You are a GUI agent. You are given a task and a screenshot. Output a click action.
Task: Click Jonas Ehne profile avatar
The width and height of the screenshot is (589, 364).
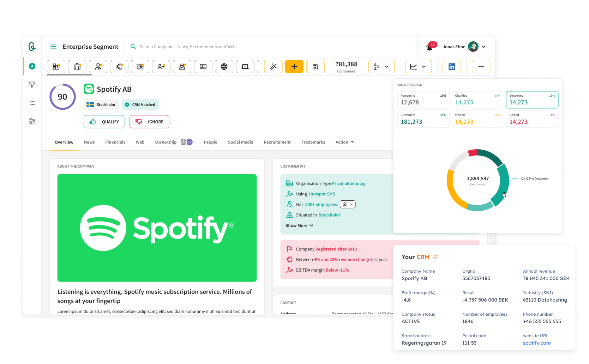pyautogui.click(x=473, y=47)
